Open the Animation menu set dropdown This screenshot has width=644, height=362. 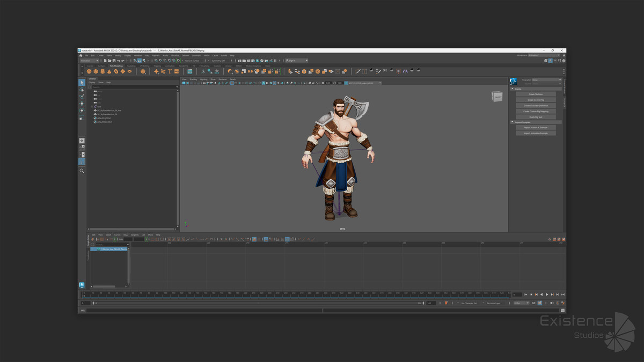[x=90, y=61]
